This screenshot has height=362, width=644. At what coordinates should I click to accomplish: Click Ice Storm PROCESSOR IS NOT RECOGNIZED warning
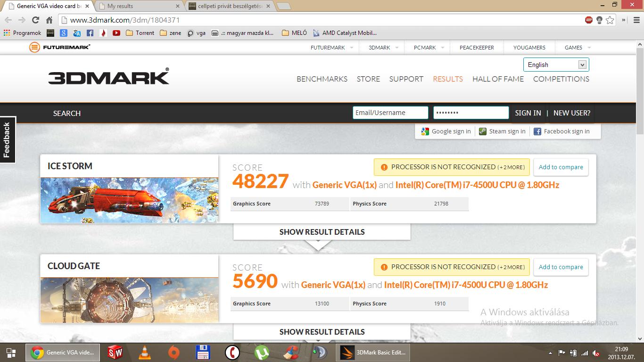tap(452, 167)
